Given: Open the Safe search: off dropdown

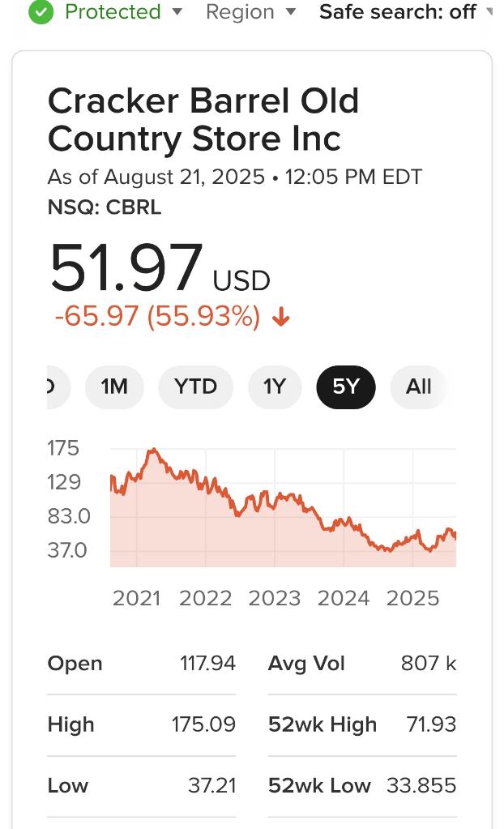Looking at the screenshot, I should point(405,12).
